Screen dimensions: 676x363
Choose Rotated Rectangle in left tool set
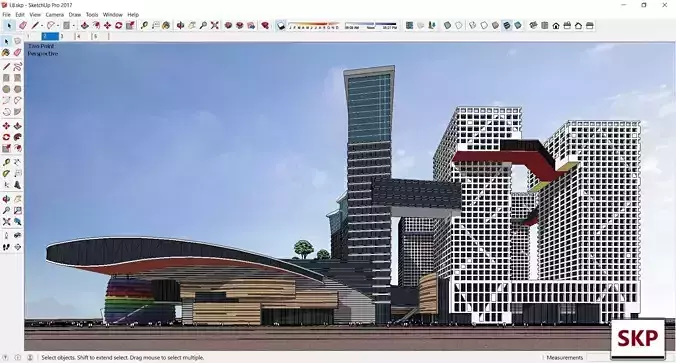tap(17, 78)
